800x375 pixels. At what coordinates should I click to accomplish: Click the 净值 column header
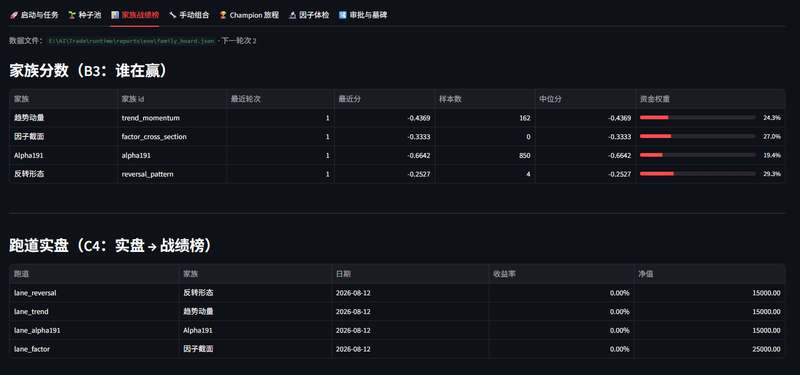709,274
